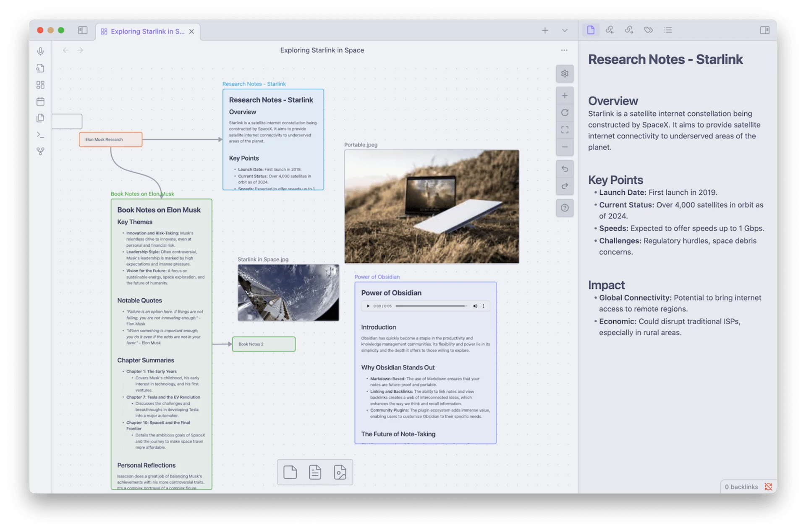Add new card to canvas

tap(290, 472)
